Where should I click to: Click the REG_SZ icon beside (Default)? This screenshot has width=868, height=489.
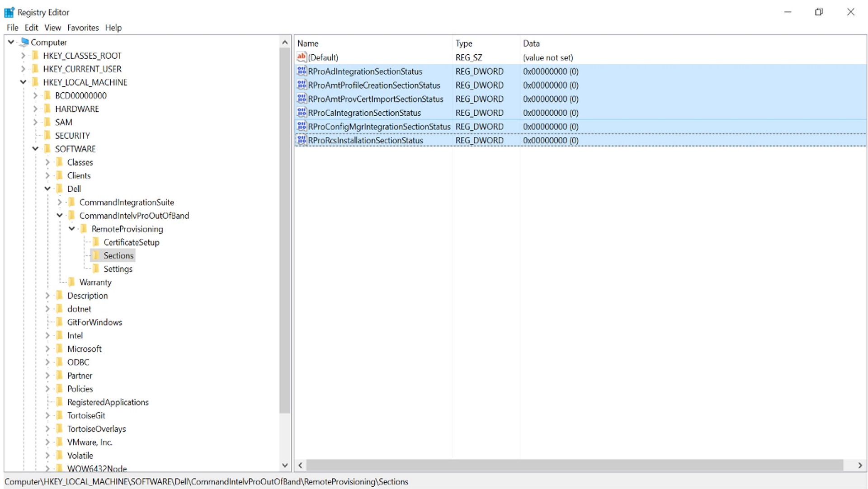(302, 57)
